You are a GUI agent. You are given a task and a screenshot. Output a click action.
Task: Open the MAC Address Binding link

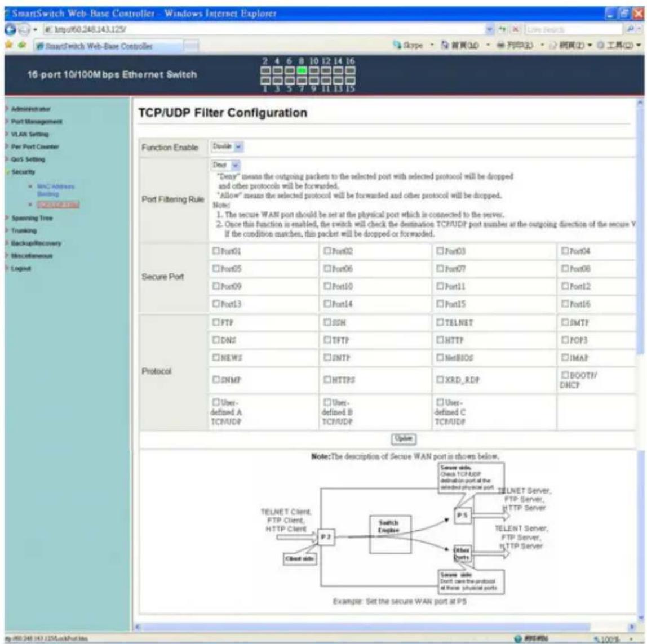55,190
